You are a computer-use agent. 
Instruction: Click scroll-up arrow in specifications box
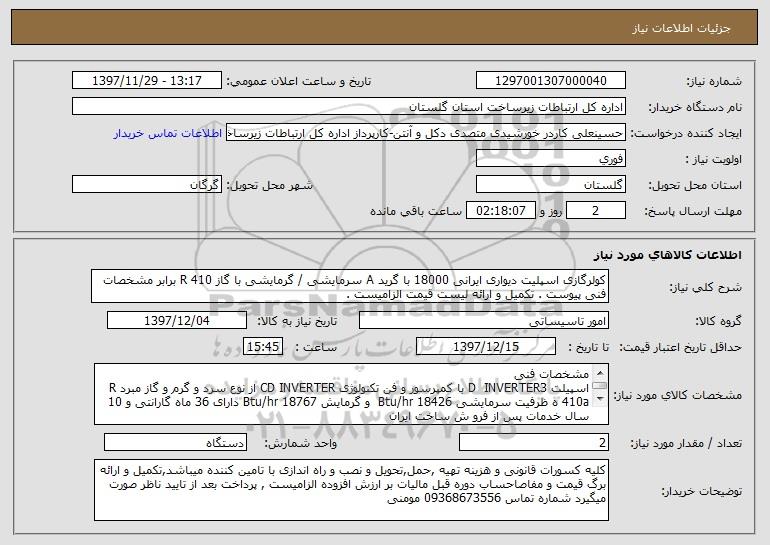pos(600,374)
